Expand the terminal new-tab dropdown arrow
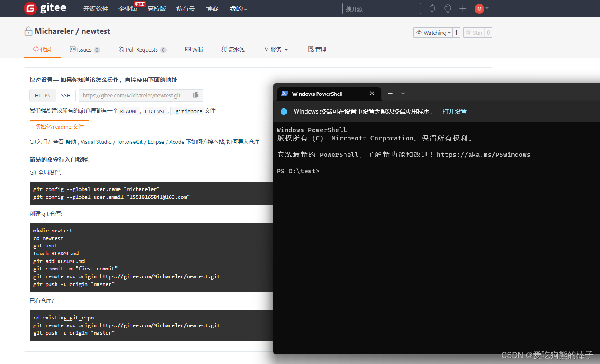The height and width of the screenshot is (364, 600). click(x=403, y=94)
